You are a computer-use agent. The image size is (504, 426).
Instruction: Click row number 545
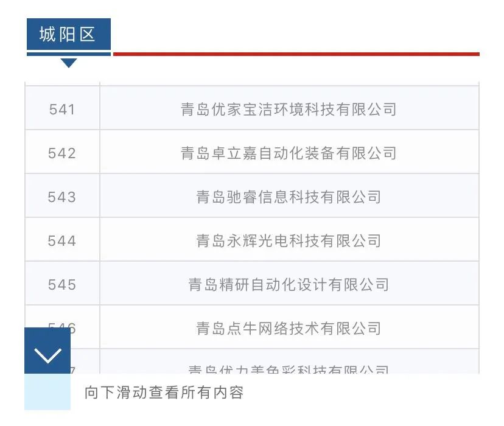coord(62,285)
